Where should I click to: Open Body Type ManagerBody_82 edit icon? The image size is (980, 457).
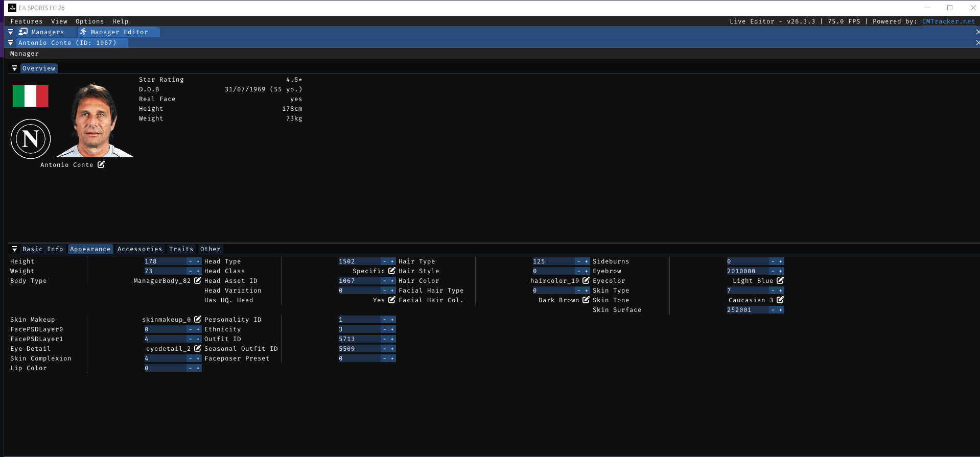pyautogui.click(x=198, y=280)
